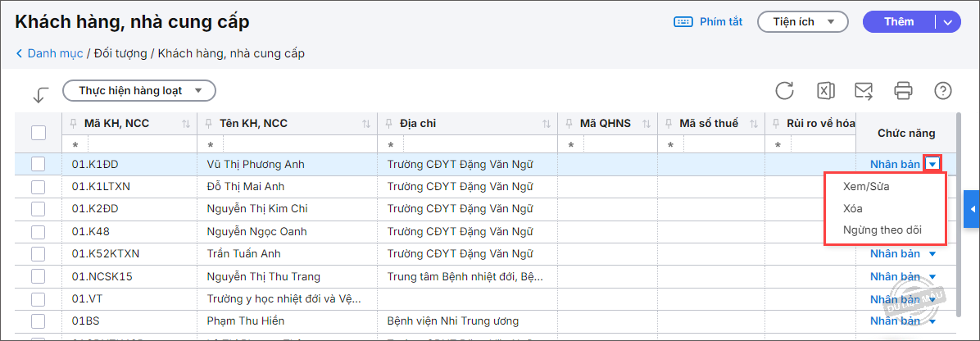
Task: Select Ngừng theo dõi in the menu
Action: 882,230
